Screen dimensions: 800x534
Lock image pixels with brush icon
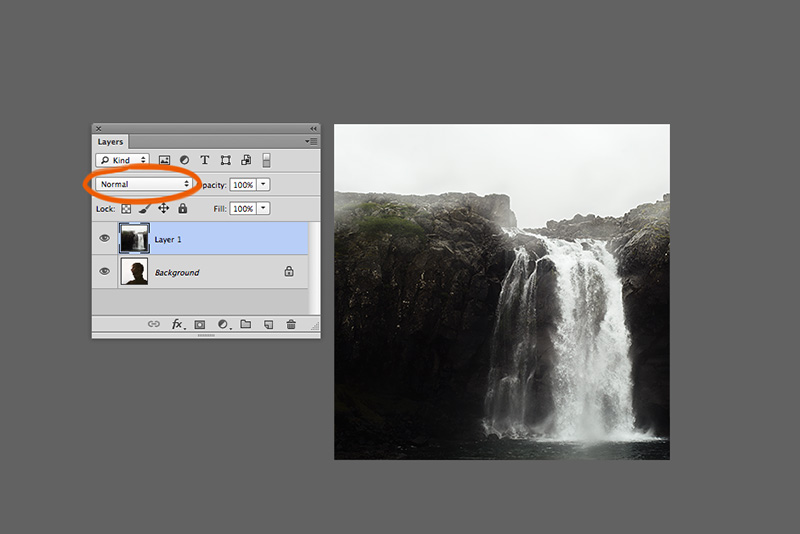[144, 209]
